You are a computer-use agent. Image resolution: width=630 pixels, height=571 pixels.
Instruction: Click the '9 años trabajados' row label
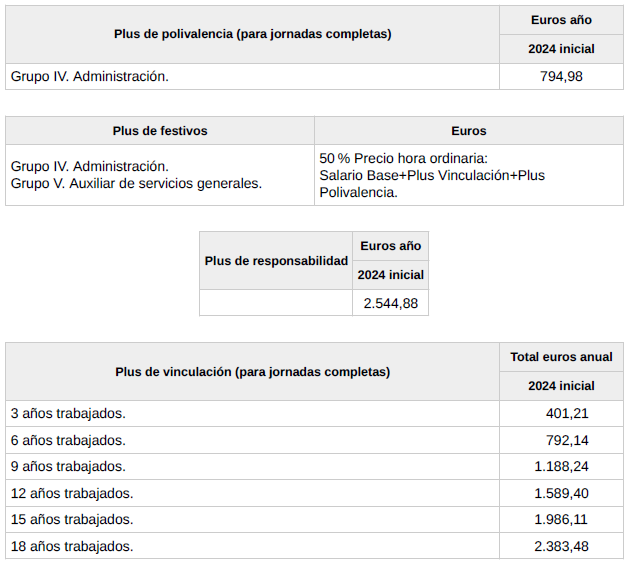pos(68,467)
